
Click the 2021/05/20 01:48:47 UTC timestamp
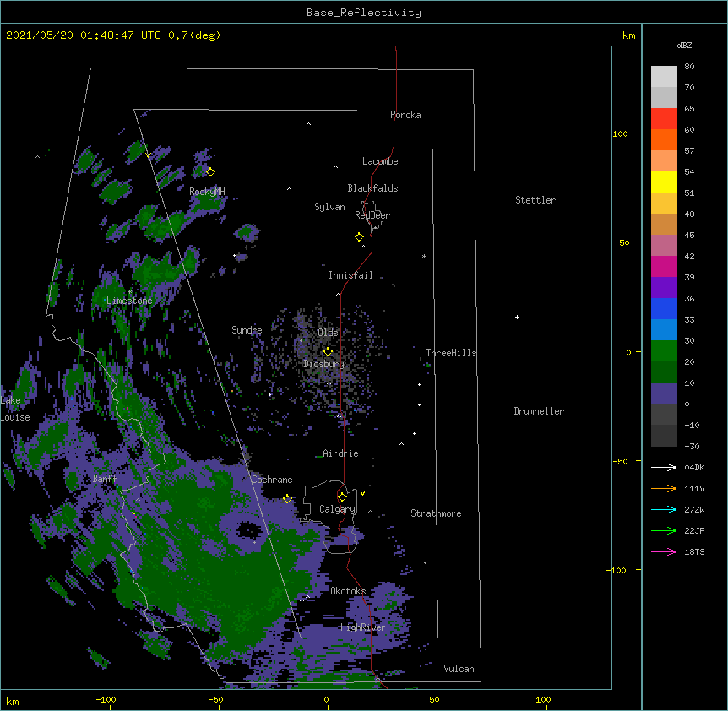(x=84, y=35)
